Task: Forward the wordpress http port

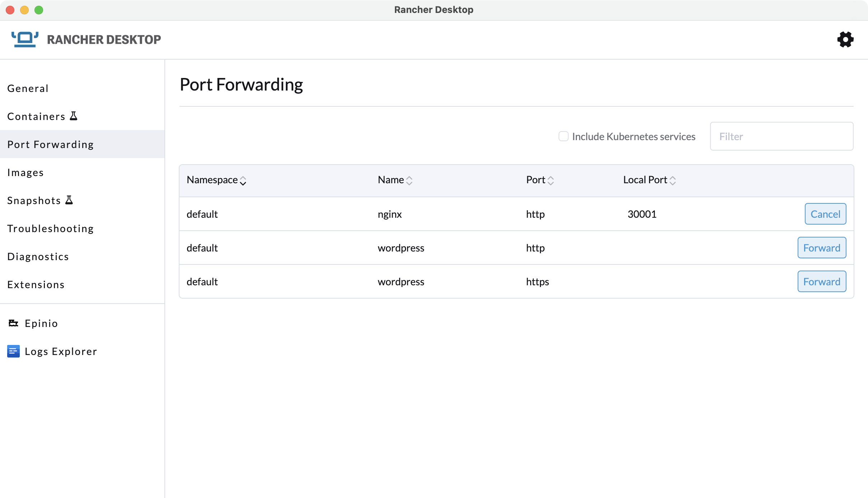Action: coord(821,248)
